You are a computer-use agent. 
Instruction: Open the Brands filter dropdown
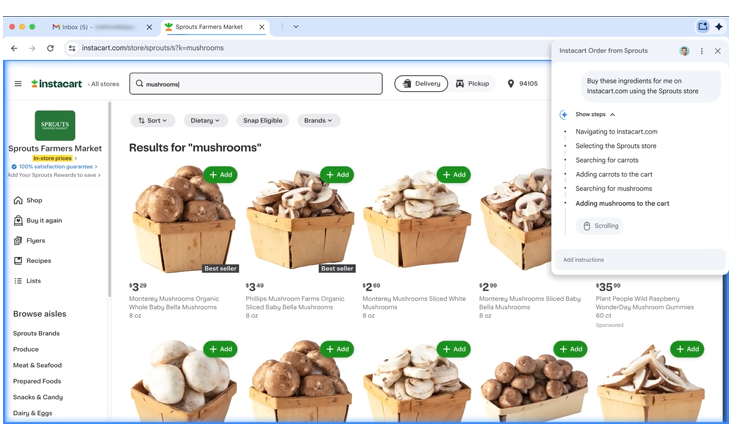319,121
